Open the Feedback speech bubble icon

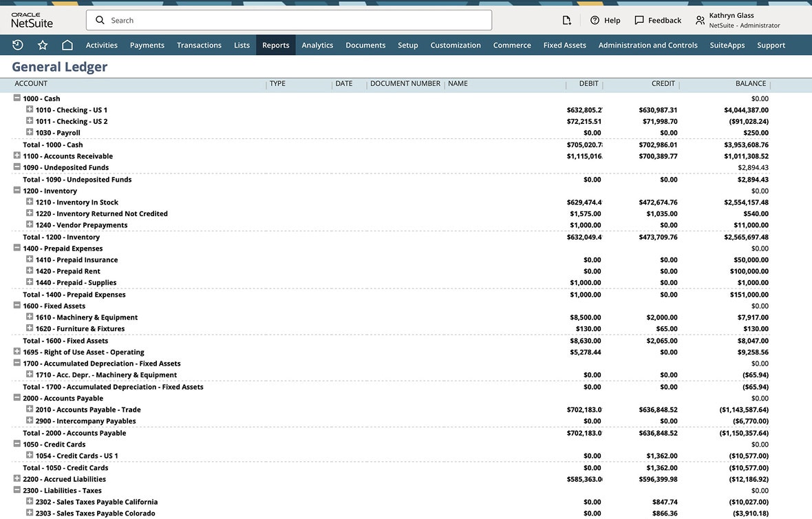point(639,20)
